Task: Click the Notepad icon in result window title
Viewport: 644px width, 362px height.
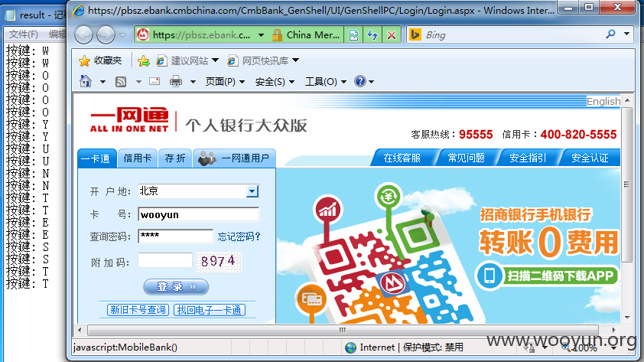Action: point(10,15)
